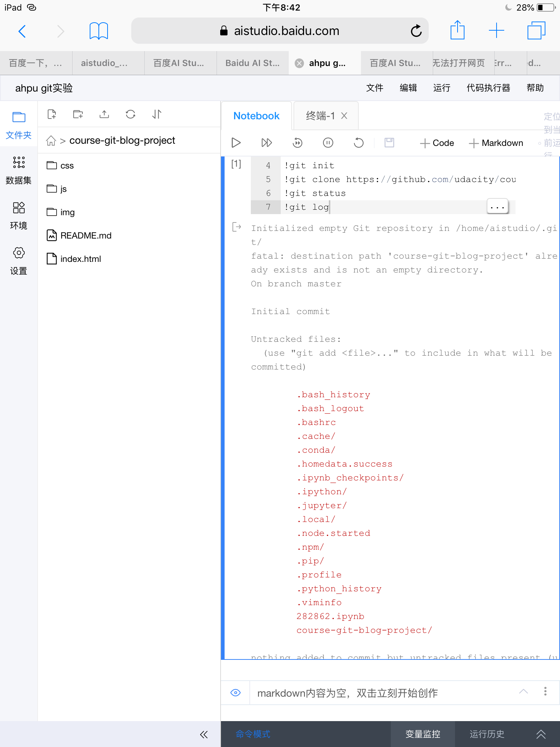Show all Safari tabs overview
The width and height of the screenshot is (560, 747).
click(x=536, y=31)
